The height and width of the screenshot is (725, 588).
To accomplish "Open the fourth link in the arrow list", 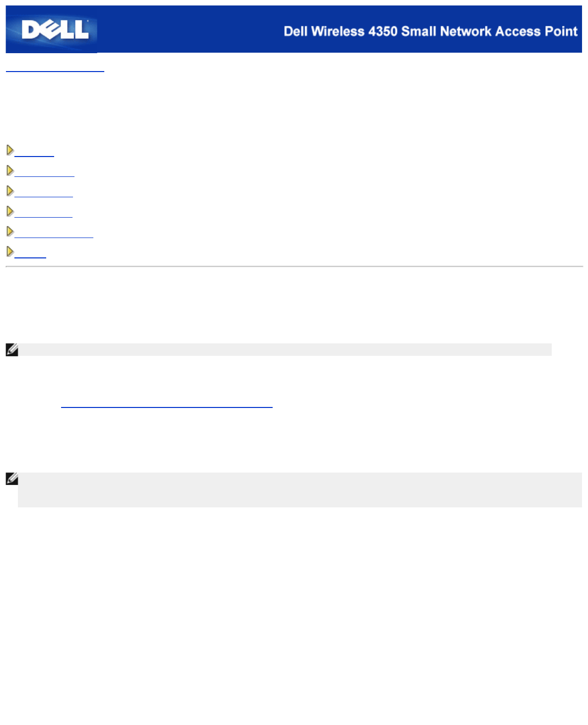I will [x=43, y=215].
